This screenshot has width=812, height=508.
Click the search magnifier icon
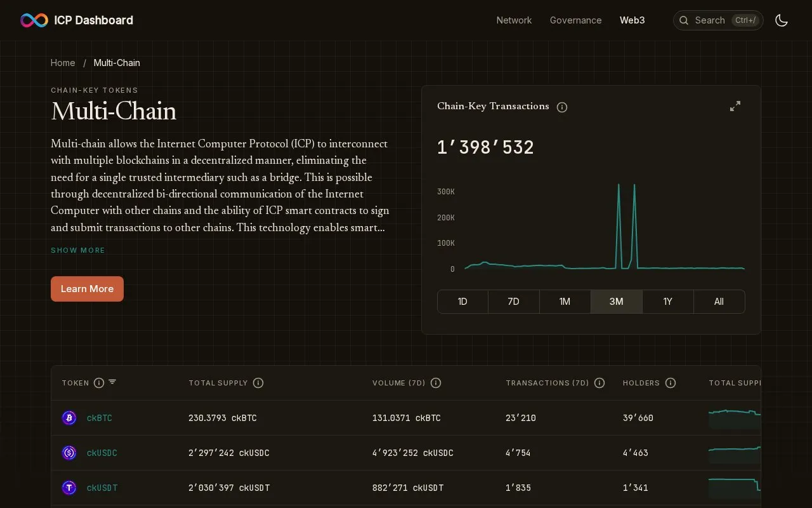684,20
